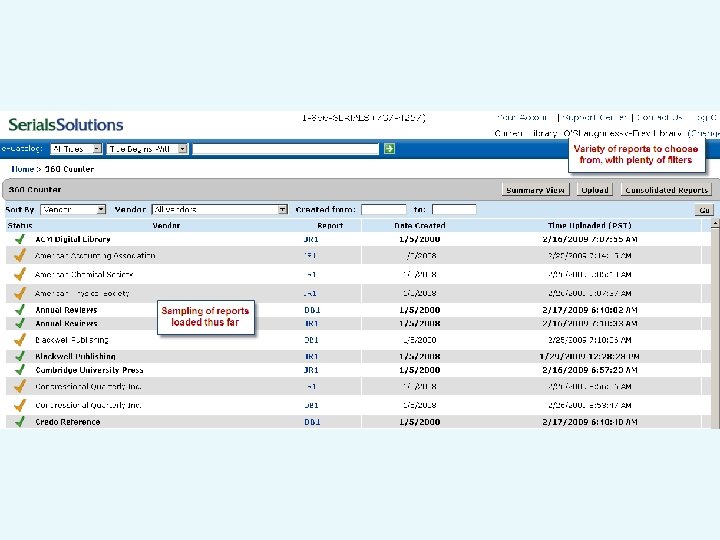The height and width of the screenshot is (540, 720).
Task: Click the green checkmark for Blackwell Publishing JR1 row
Action: [x=20, y=356]
